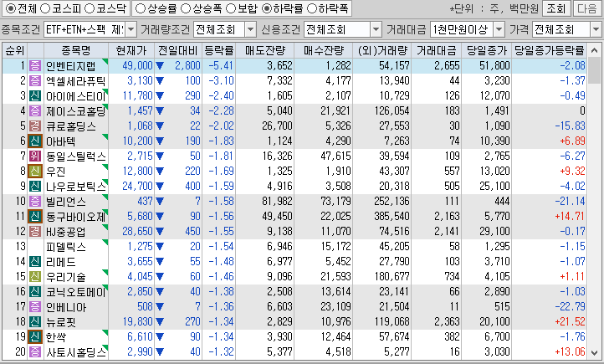Sort by 당일종가등락률 column header

550,50
